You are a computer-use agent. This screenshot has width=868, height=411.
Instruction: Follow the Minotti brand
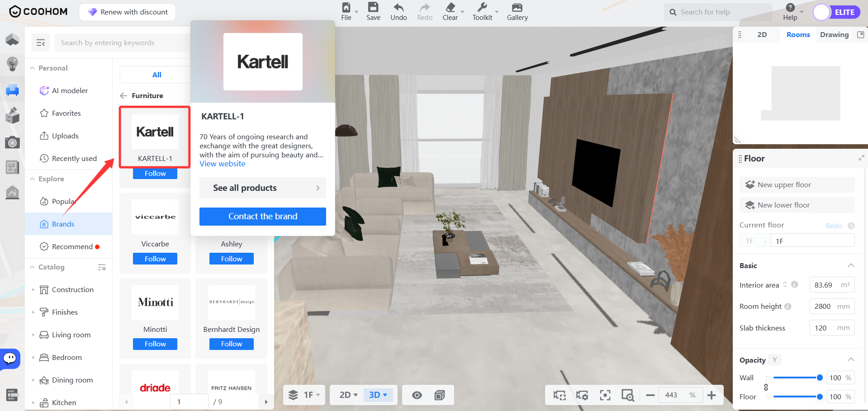[x=155, y=344]
